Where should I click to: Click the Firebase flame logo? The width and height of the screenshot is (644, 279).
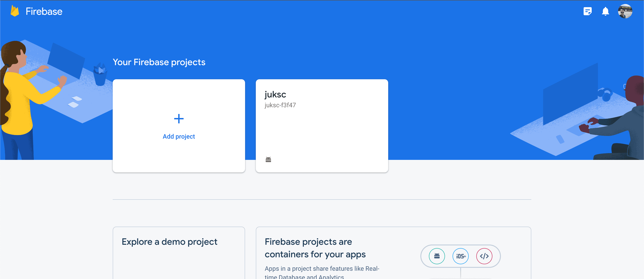15,11
